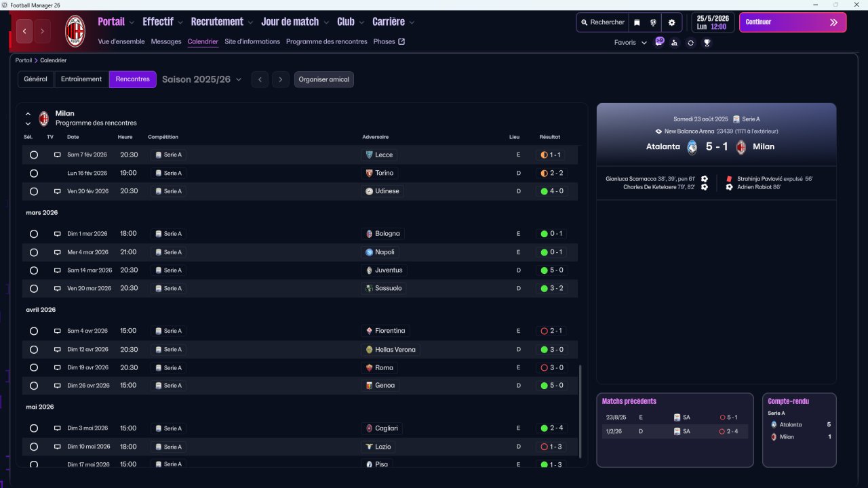Click the Milan crest beside Programme des rencontres

(x=44, y=119)
